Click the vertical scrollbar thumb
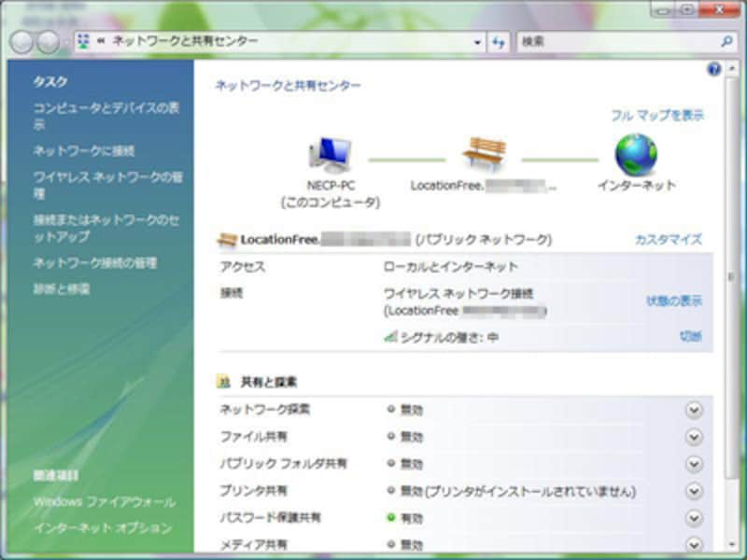The height and width of the screenshot is (560, 747). [731, 278]
